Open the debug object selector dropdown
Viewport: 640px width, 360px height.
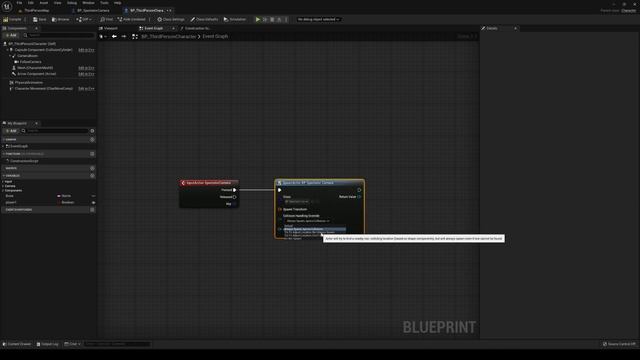(x=318, y=19)
